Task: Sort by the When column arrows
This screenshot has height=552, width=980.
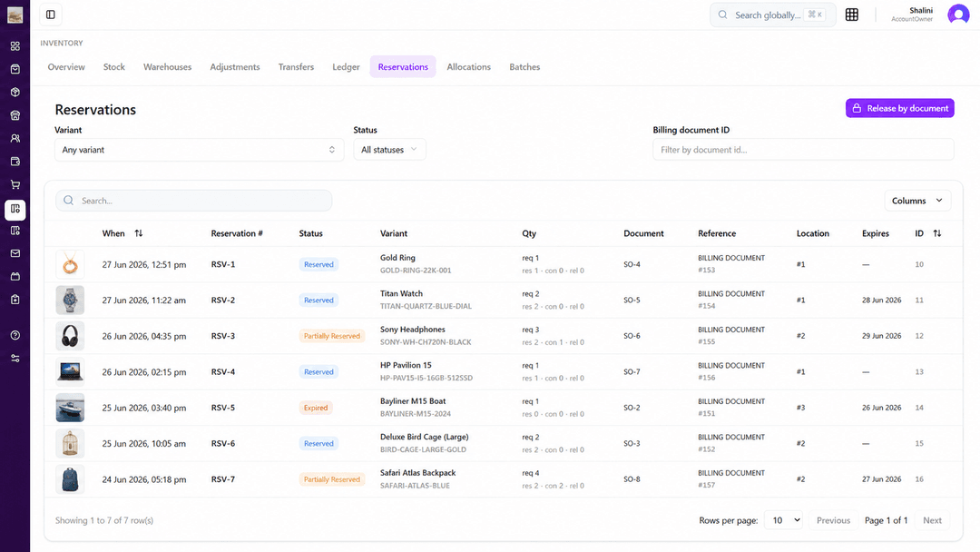Action: pos(139,233)
